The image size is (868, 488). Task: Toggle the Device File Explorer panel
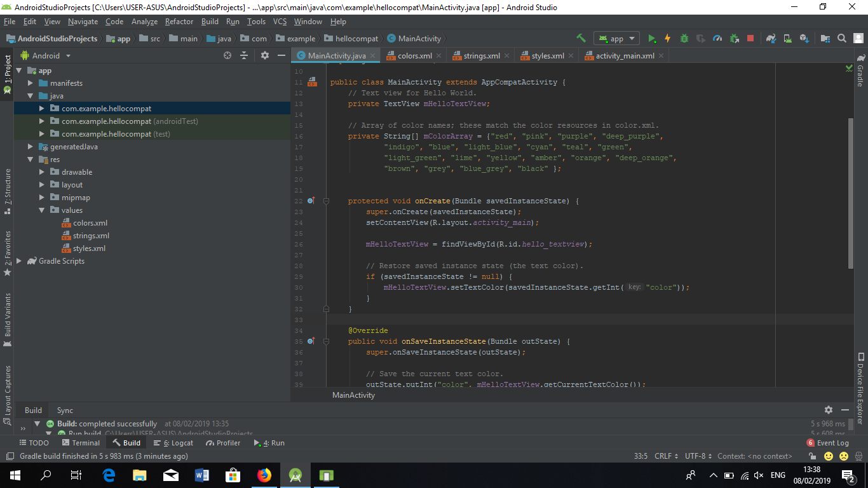click(860, 388)
